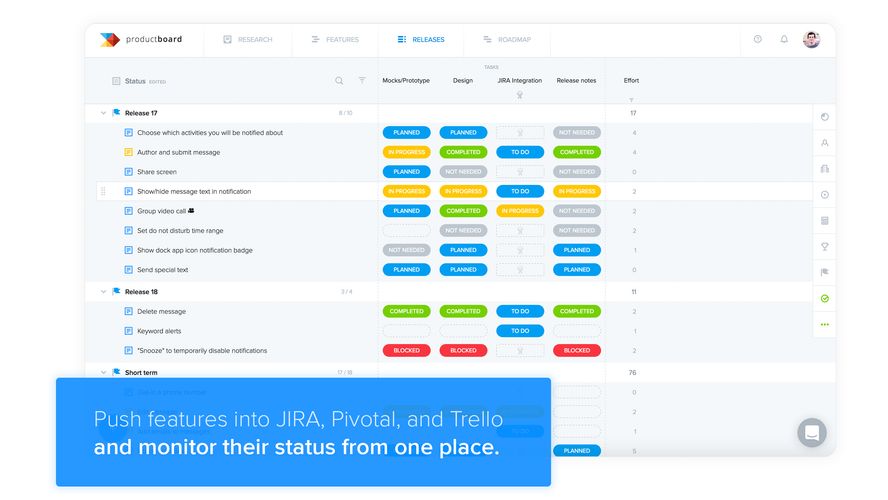The width and height of the screenshot is (888, 500).
Task: Click the sidebar funnel icon
Action: 825,247
